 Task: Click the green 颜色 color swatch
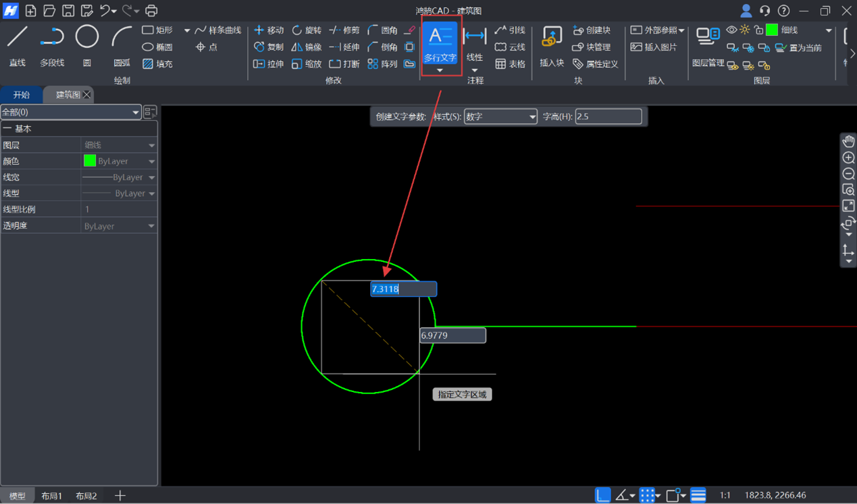(x=90, y=161)
